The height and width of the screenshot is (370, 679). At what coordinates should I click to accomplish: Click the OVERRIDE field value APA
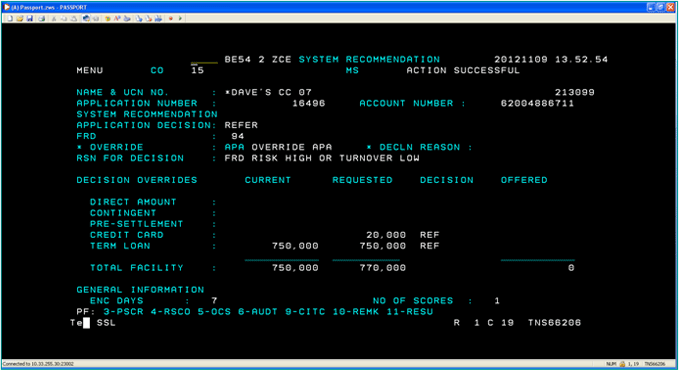(234, 147)
